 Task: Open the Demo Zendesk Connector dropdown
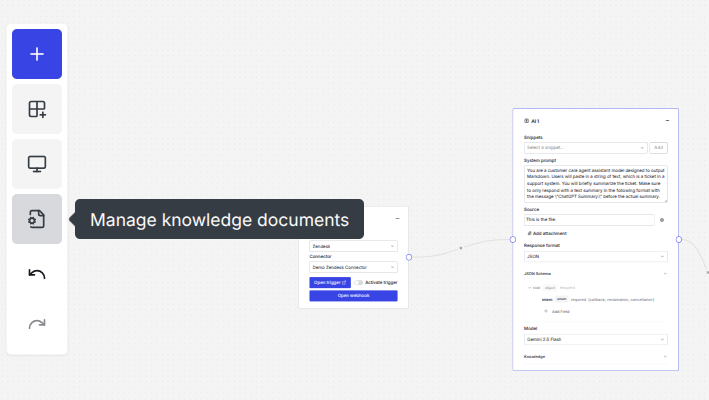click(353, 267)
